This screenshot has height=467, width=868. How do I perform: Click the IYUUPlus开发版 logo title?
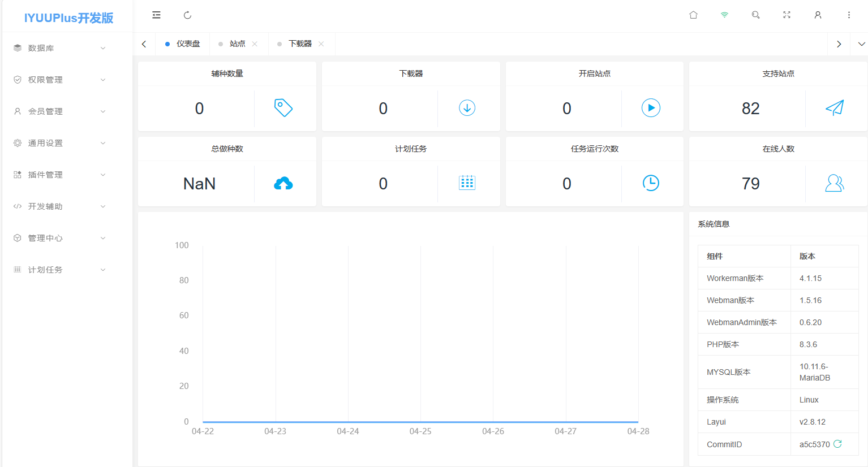click(x=68, y=18)
